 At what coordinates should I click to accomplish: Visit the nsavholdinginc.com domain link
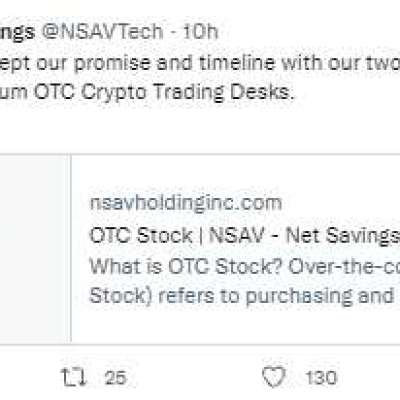click(186, 203)
